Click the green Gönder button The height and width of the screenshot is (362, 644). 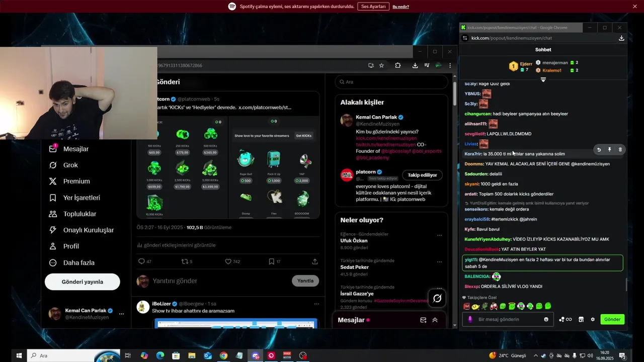coord(612,319)
